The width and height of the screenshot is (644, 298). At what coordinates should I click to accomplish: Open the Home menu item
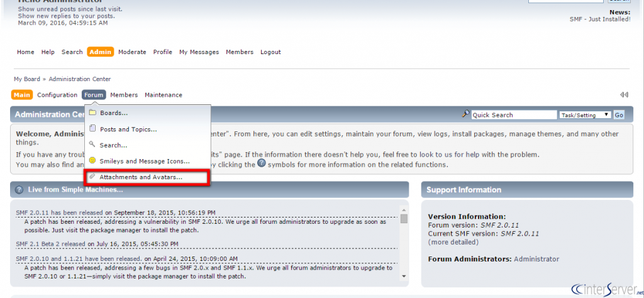(25, 52)
